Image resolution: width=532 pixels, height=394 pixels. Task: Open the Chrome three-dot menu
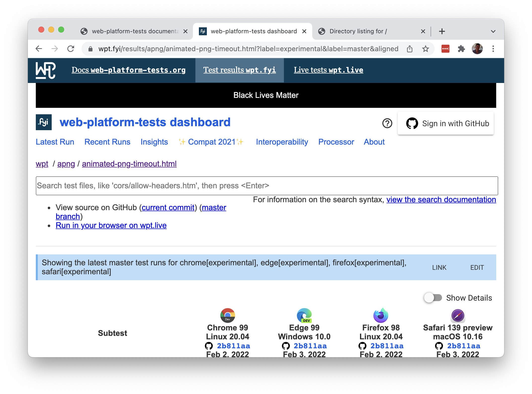point(493,49)
